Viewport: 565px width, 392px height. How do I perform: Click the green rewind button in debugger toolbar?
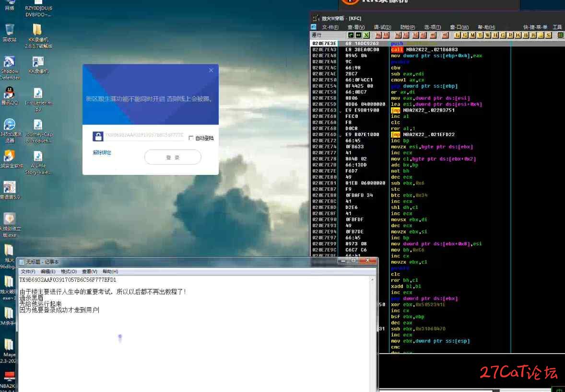coord(359,35)
